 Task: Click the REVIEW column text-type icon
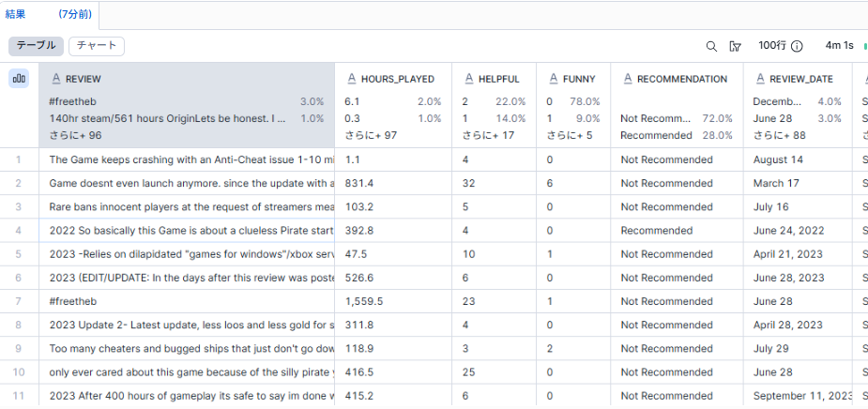56,80
